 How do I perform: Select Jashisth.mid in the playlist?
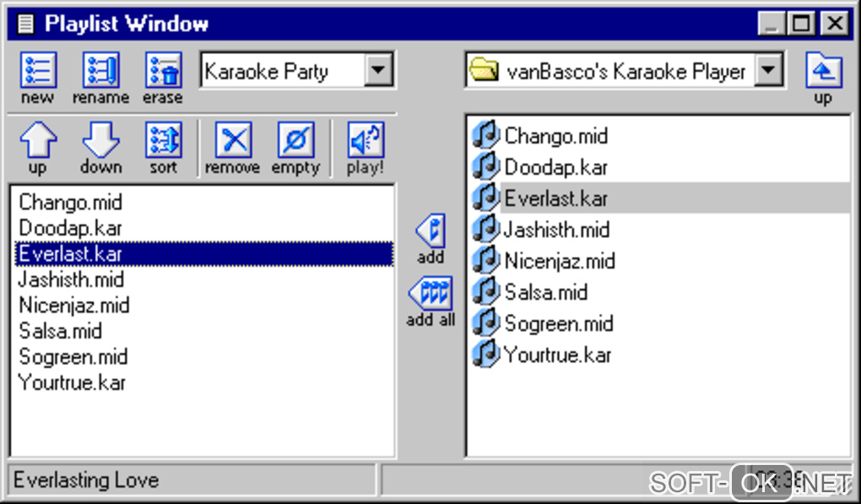coord(72,279)
